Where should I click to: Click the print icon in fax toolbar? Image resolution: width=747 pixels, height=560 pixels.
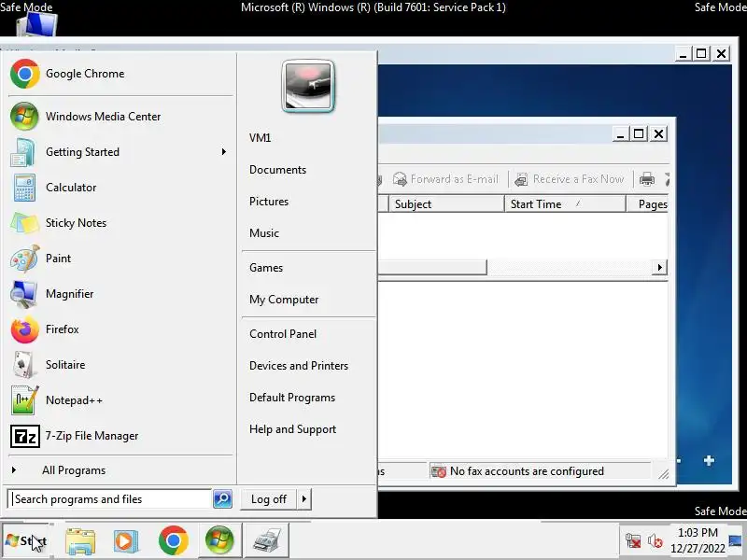pos(646,179)
